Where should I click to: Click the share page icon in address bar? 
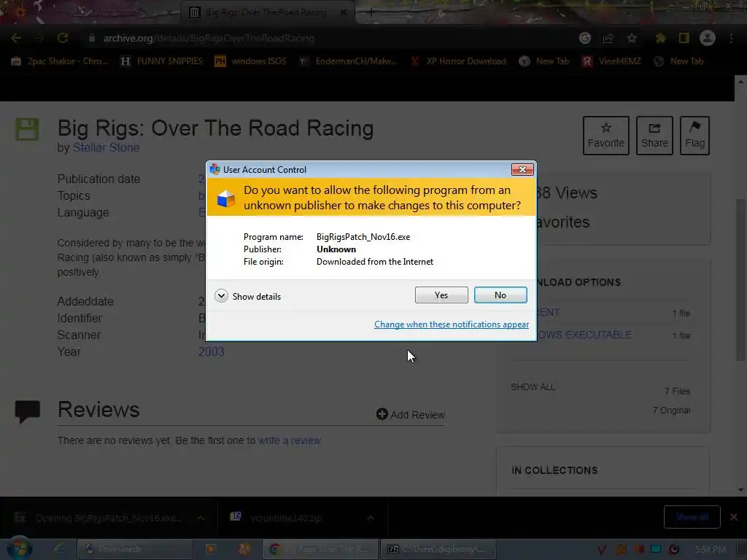coord(608,38)
